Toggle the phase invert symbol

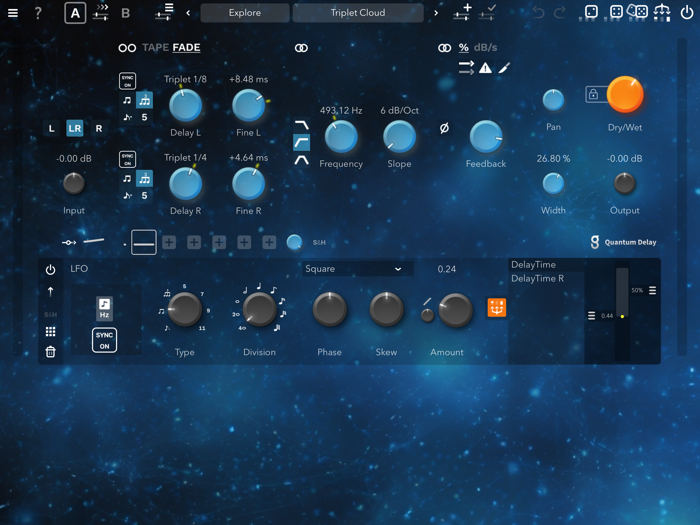pos(444,129)
